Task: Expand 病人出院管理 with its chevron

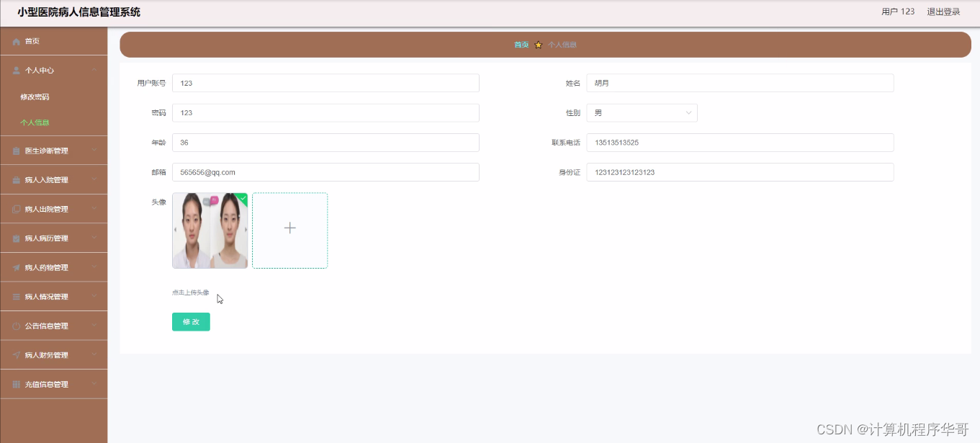Action: click(x=94, y=209)
